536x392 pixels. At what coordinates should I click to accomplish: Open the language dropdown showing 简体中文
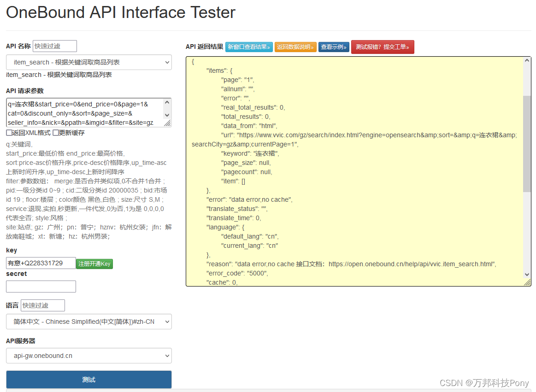coord(88,322)
